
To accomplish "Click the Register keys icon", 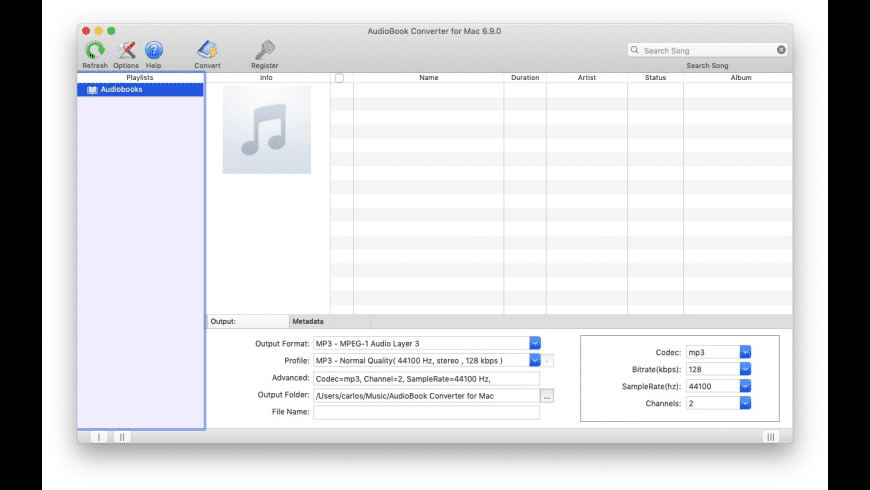I will pos(264,51).
